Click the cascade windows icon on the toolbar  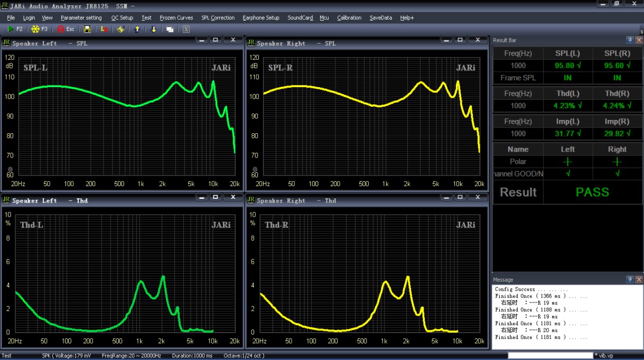click(170, 29)
